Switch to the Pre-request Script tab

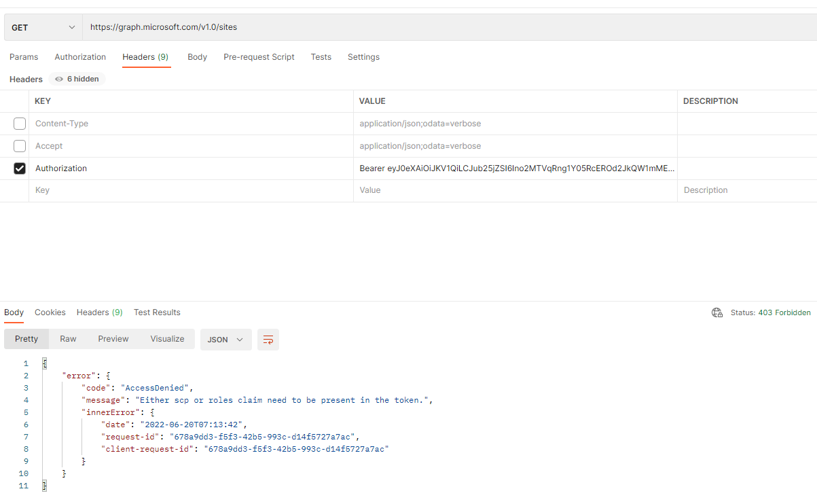pos(259,57)
